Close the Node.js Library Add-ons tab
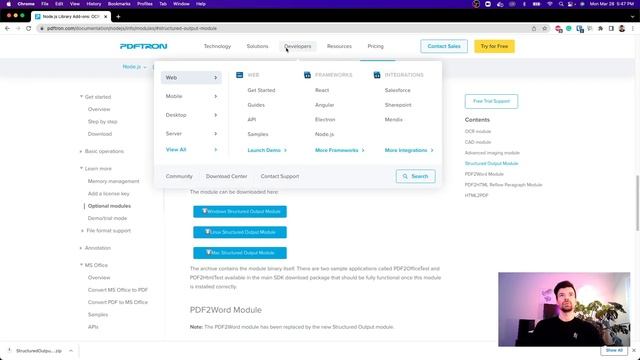Viewport: 640px width, 360px height. click(x=106, y=17)
